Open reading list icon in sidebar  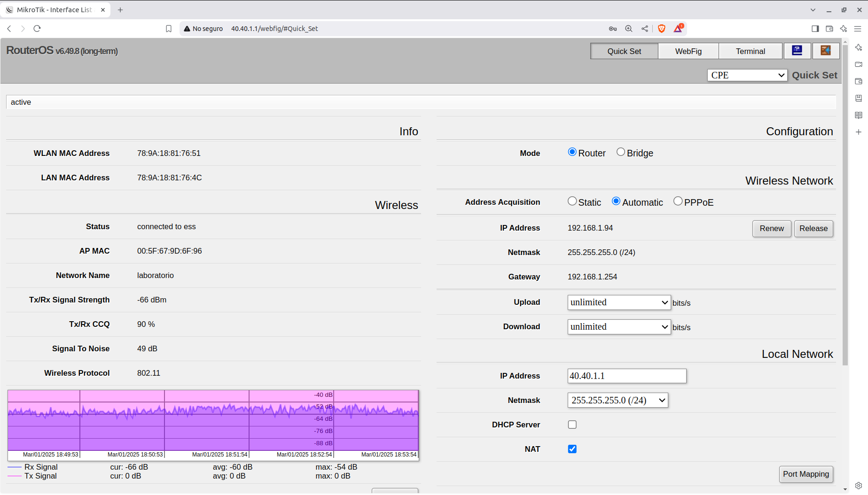click(859, 115)
